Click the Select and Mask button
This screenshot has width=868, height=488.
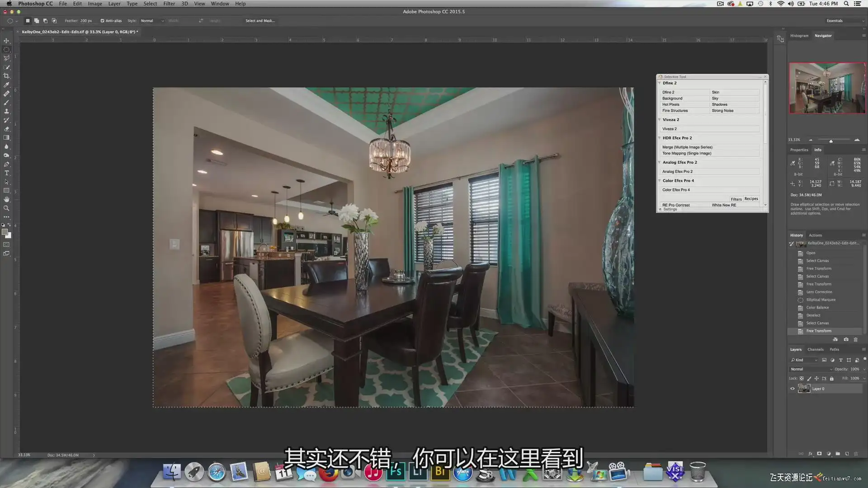click(260, 21)
